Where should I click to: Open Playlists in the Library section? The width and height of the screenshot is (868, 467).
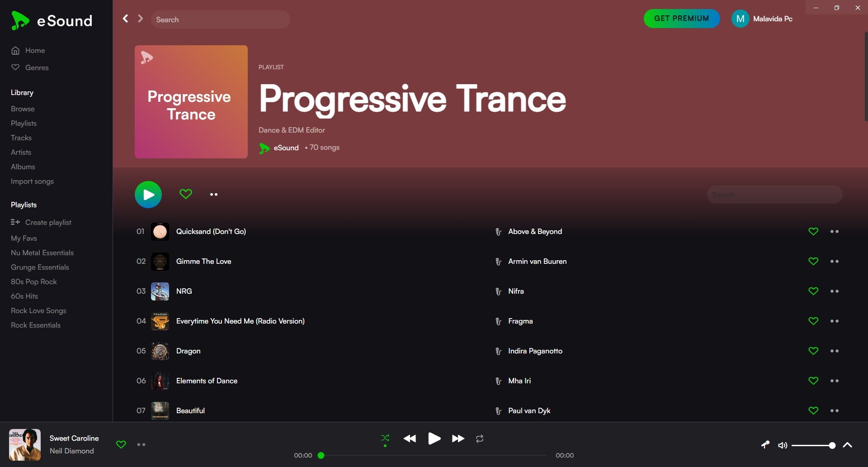(24, 123)
